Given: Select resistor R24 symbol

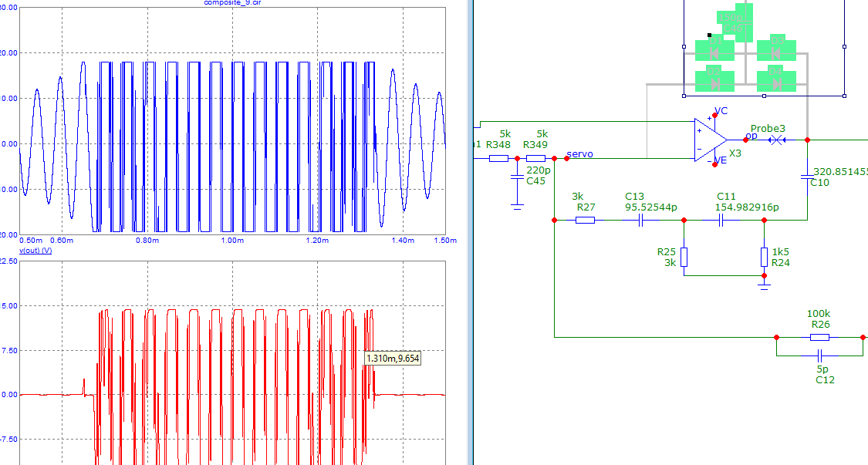Looking at the screenshot, I should point(764,257).
